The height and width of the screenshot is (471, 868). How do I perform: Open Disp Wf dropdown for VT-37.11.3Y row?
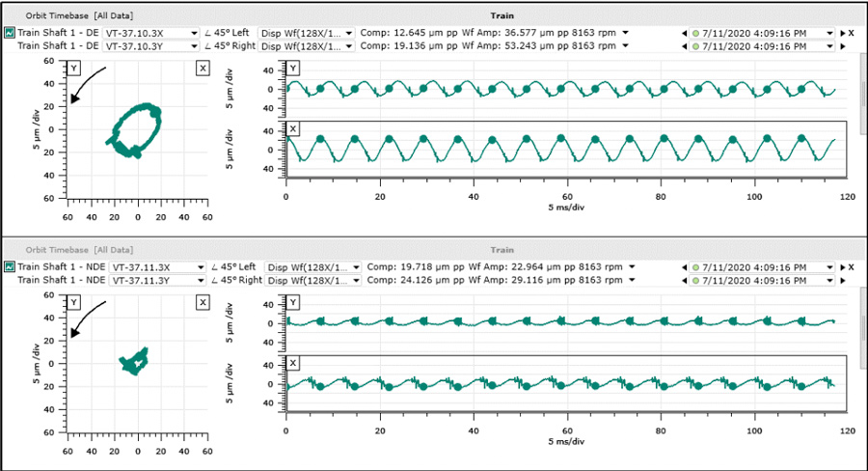pyautogui.click(x=312, y=281)
